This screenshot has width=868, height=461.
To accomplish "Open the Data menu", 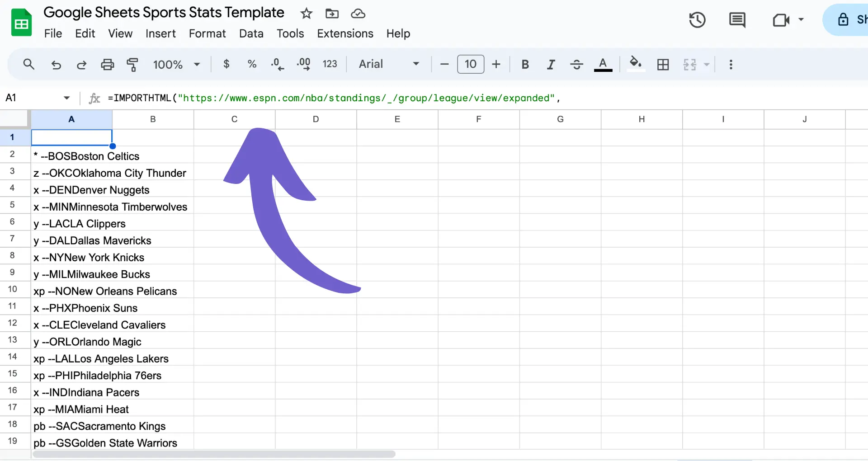I will coord(251,33).
